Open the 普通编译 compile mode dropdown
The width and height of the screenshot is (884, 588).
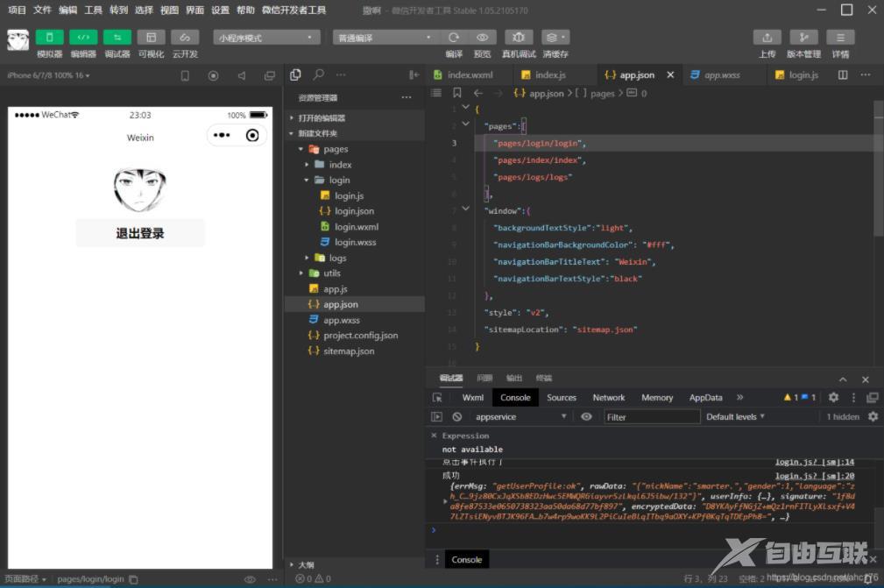(x=385, y=38)
